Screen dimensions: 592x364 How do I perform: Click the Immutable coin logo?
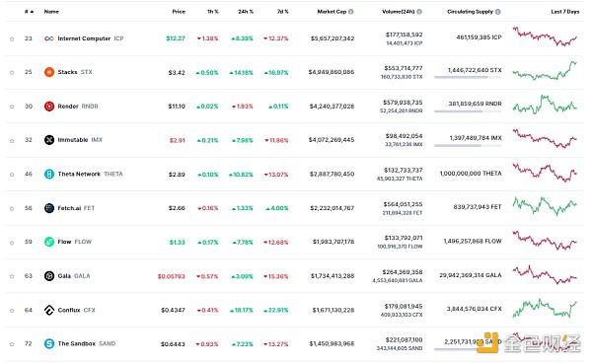pyautogui.click(x=49, y=140)
